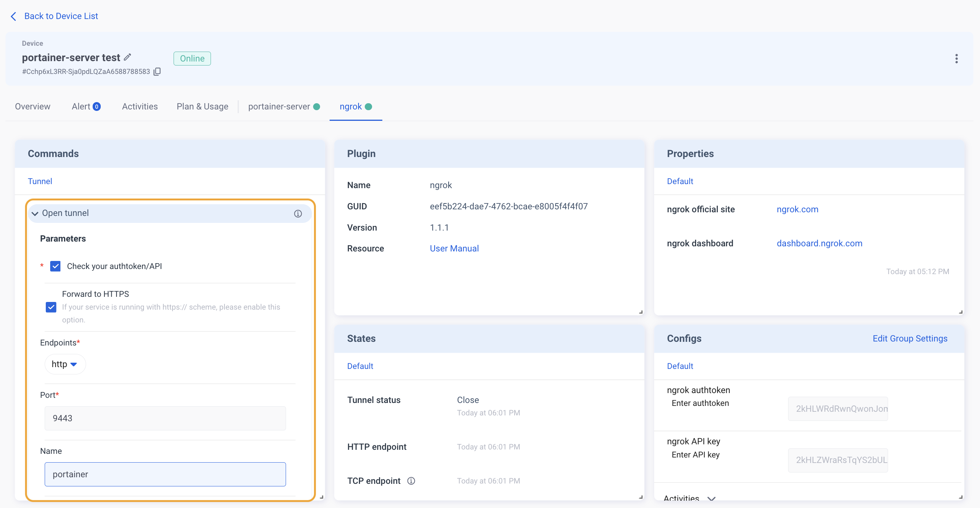Select the Default tab in States
The width and height of the screenshot is (980, 508).
[x=360, y=366]
